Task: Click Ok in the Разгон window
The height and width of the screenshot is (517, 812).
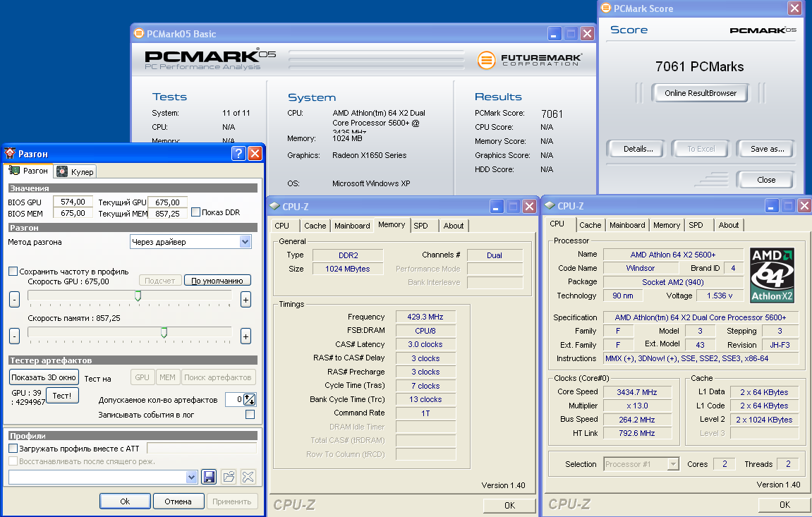Action: [x=125, y=501]
